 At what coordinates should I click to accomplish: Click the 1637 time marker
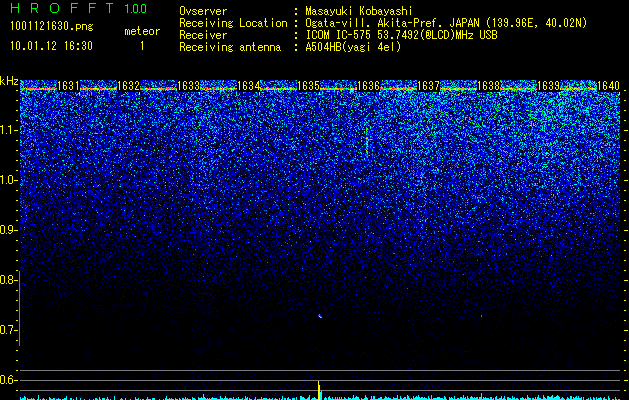click(x=428, y=86)
